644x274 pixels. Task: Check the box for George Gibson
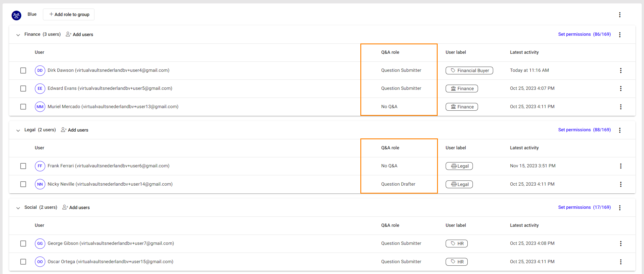23,243
